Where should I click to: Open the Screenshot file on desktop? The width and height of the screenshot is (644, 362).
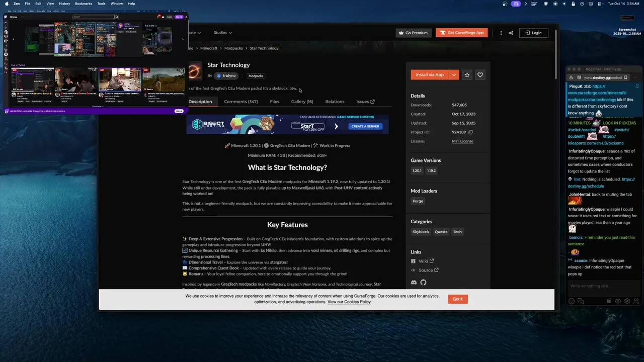pyautogui.click(x=627, y=25)
